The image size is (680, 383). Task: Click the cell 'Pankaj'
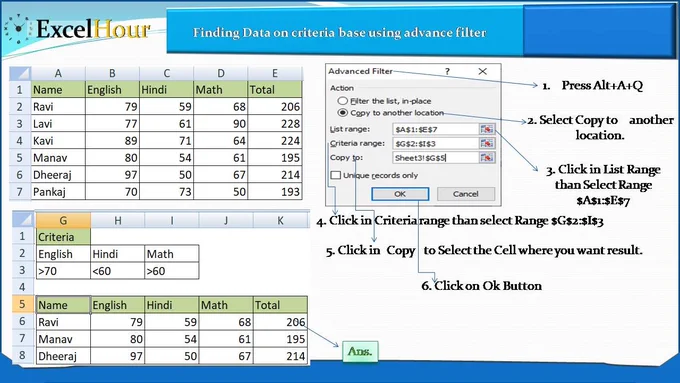[58, 192]
